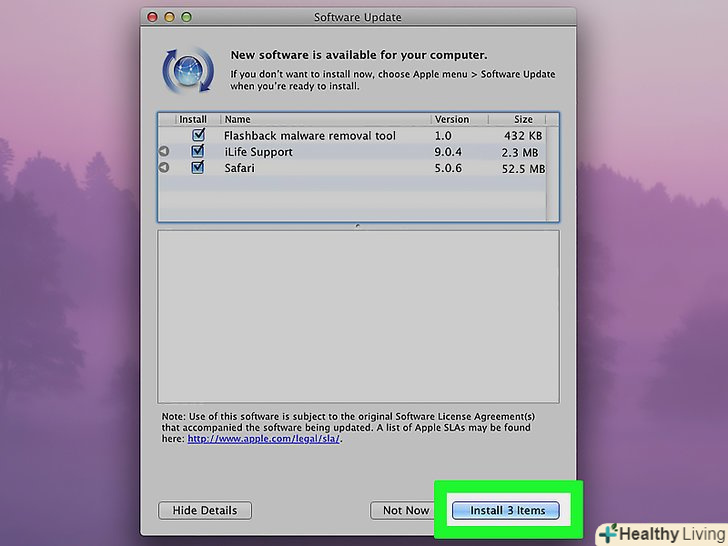This screenshot has width=728, height=546.
Task: Minimize the Software Update window
Action: (169, 17)
